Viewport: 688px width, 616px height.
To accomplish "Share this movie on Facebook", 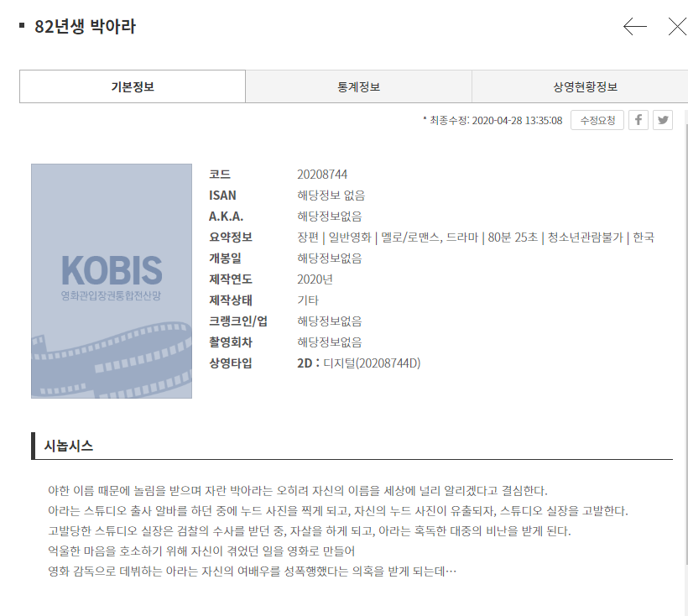I will tap(638, 120).
